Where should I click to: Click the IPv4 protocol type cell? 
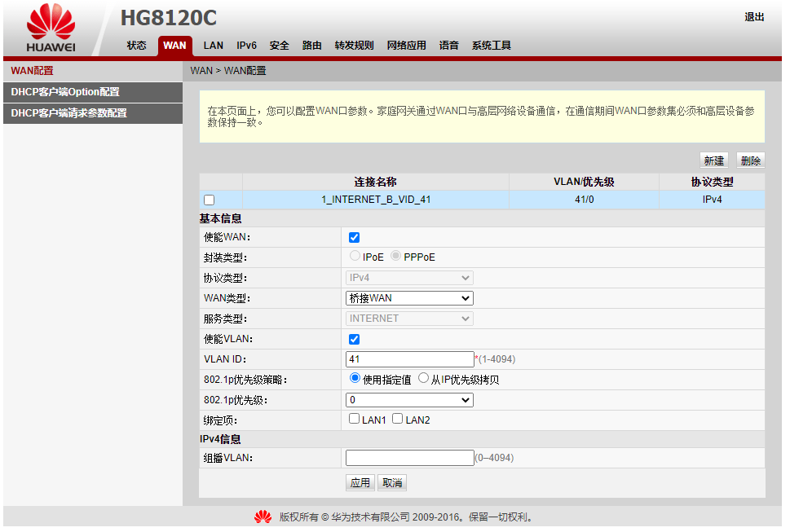click(x=712, y=200)
